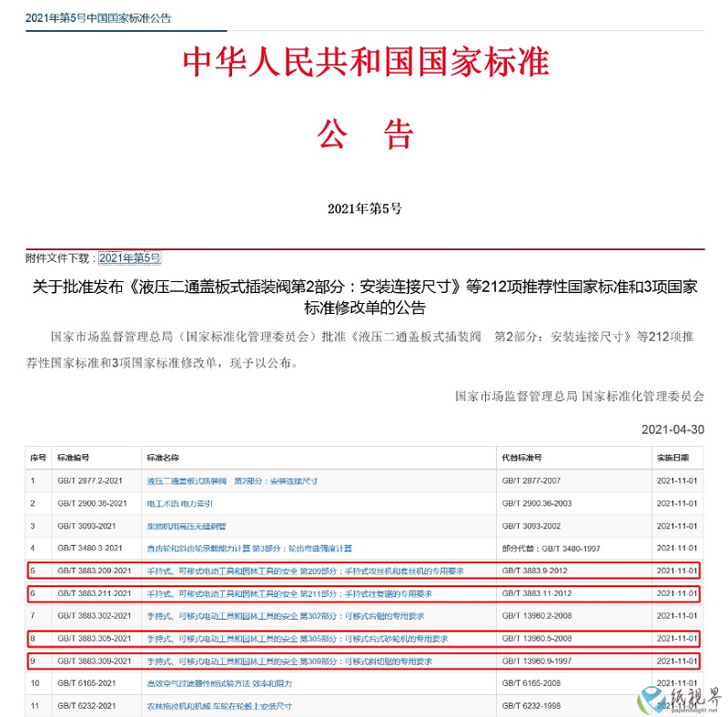Click the 部分代替：GB/T 3480-1997 cell
This screenshot has width=728, height=717.
(x=551, y=549)
